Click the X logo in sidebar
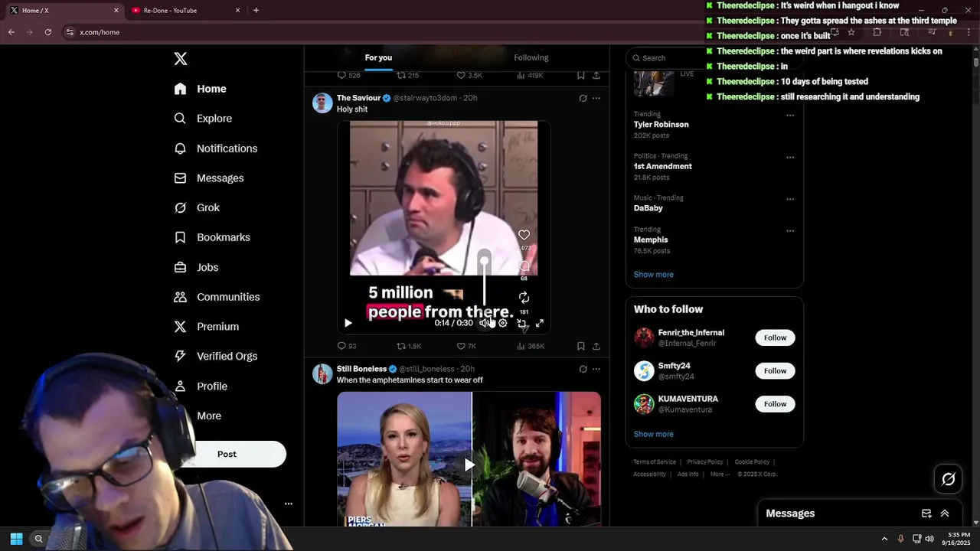The height and width of the screenshot is (551, 980). coord(181,59)
